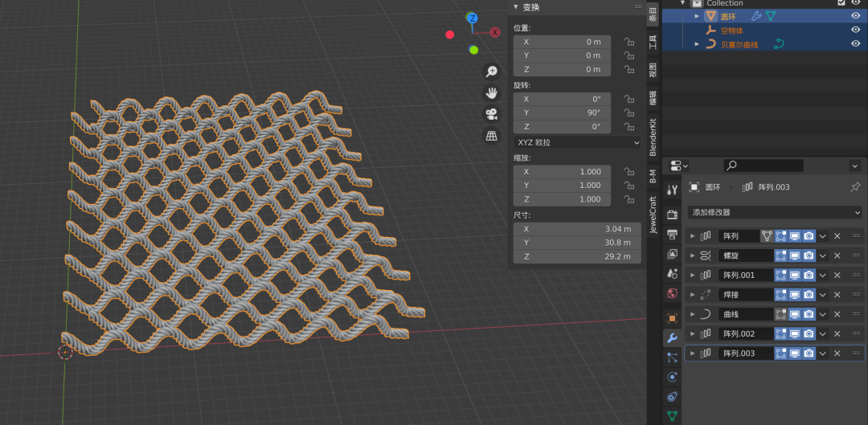This screenshot has width=868, height=425.
Task: Switch to the 编辑 sidebar tab
Action: 653,98
